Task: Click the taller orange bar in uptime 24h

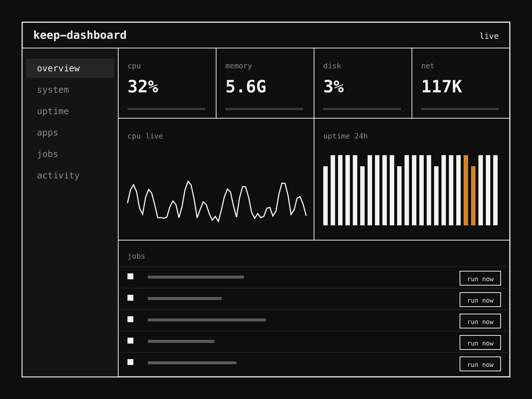Action: pyautogui.click(x=466, y=190)
